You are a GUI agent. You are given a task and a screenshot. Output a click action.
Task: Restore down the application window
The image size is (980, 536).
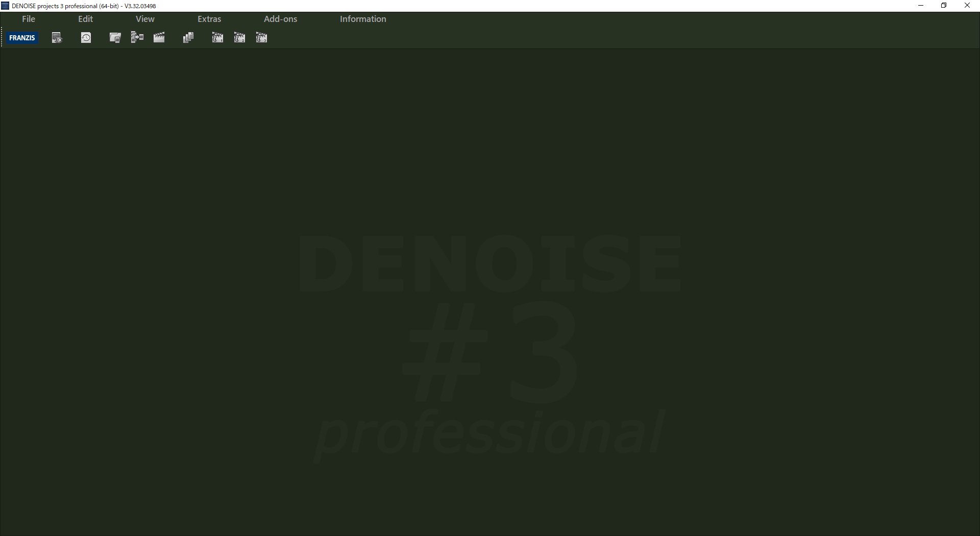click(944, 6)
